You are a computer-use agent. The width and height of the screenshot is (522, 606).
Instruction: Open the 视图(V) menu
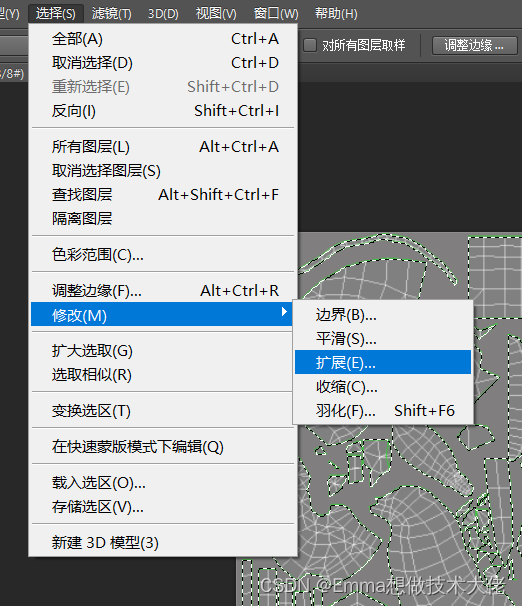pos(216,14)
